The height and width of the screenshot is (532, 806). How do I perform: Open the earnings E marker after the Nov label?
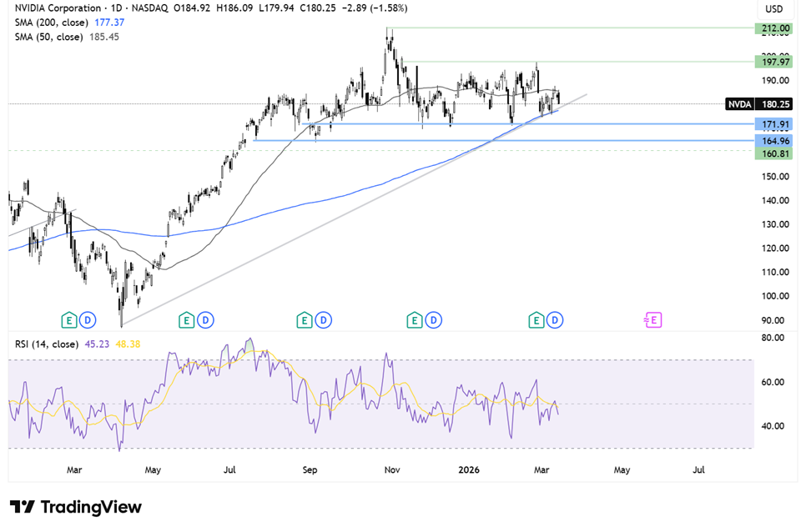coord(415,320)
